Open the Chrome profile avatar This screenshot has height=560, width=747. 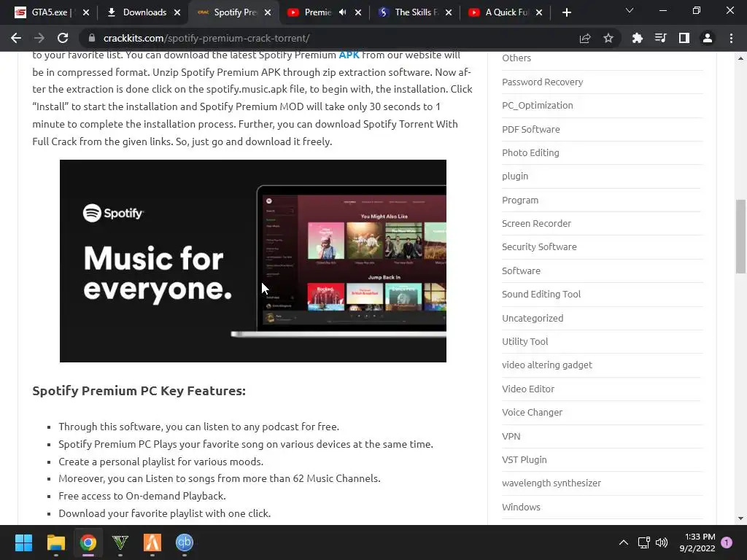point(708,38)
